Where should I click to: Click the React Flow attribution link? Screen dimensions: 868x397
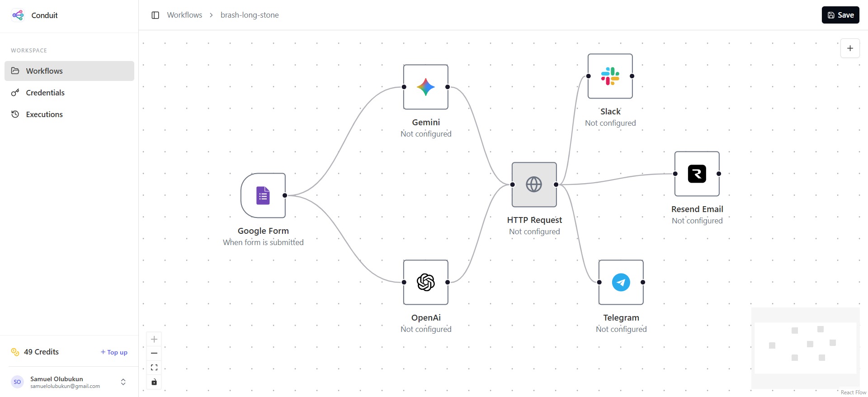coord(854,392)
